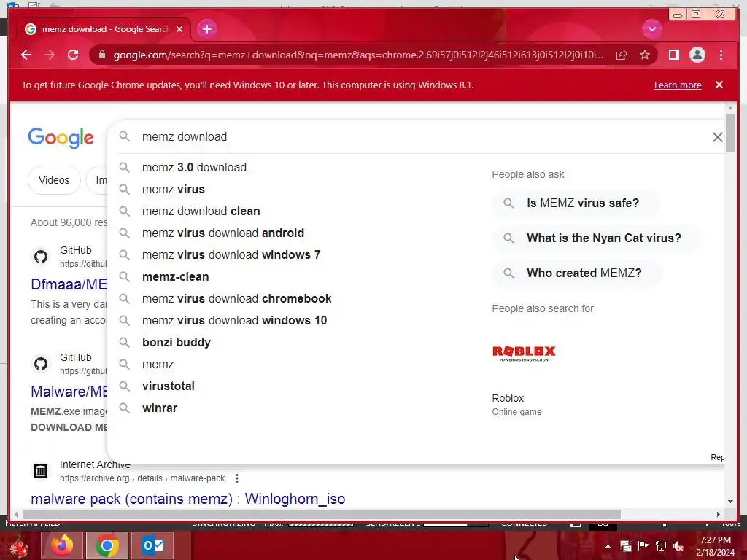Select the Videos filter tab
The height and width of the screenshot is (560, 747).
(54, 180)
